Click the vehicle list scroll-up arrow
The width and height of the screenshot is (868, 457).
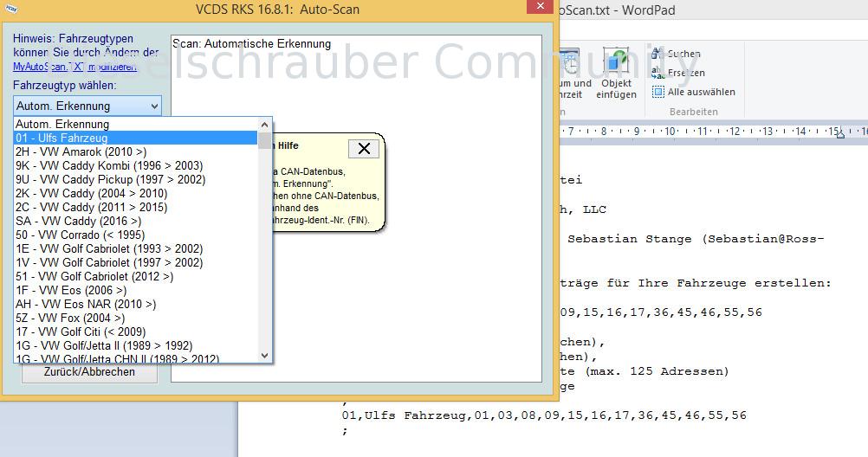click(x=264, y=125)
